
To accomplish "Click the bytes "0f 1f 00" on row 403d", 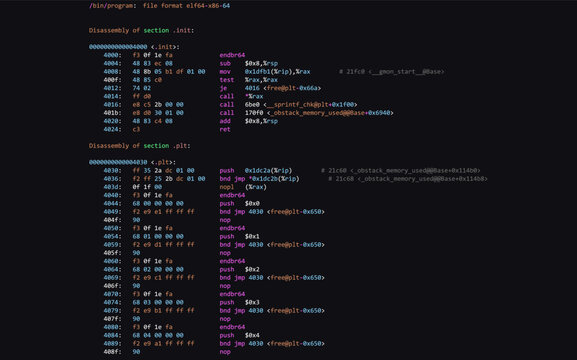I will coord(147,187).
